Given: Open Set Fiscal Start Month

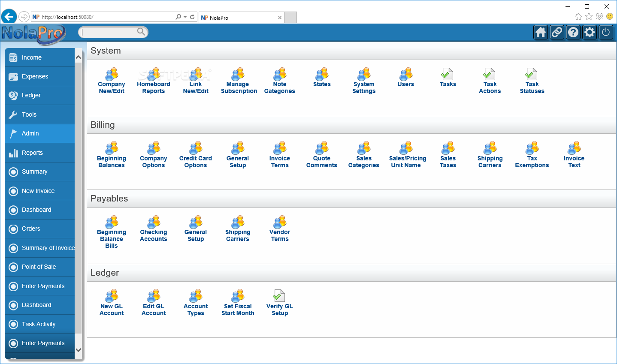Looking at the screenshot, I should (238, 303).
